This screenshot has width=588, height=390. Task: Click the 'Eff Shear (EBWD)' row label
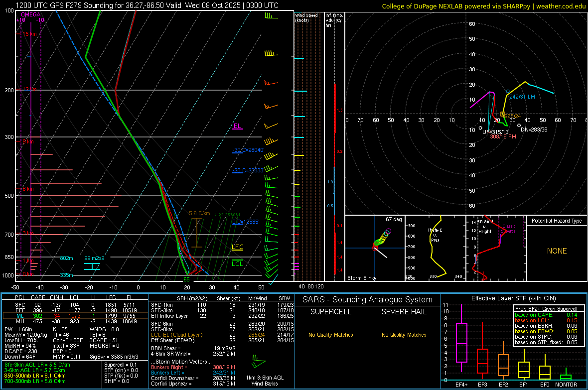[x=173, y=340]
